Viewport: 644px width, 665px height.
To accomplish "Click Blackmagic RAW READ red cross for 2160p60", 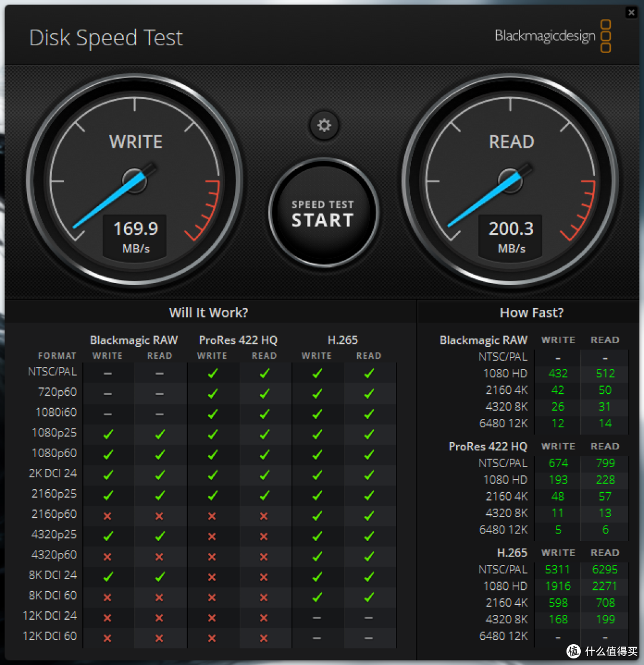I will 159,516.
